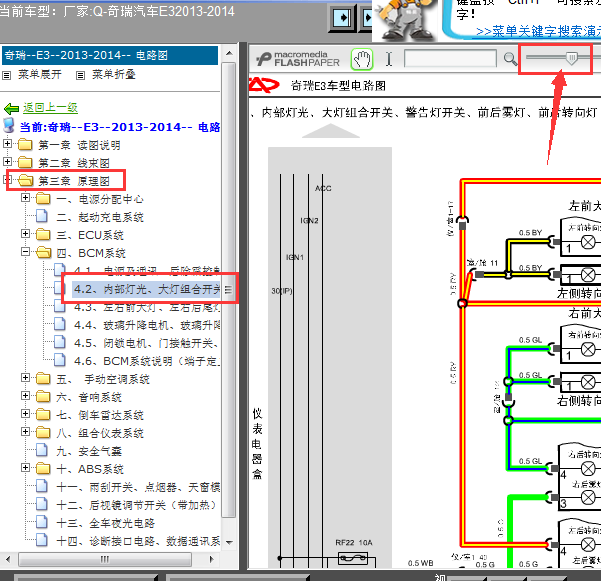Click the document icon of item 4.4
Screen dimensions: 601x581
point(59,325)
